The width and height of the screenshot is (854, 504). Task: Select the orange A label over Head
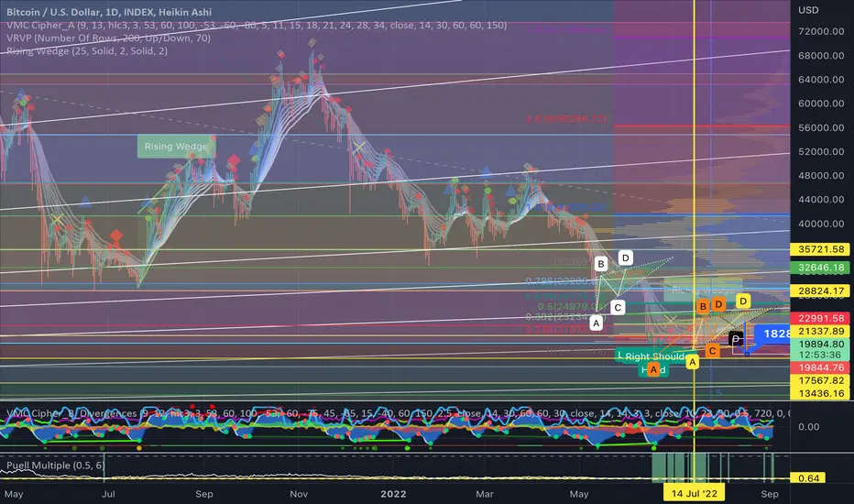[x=653, y=370]
